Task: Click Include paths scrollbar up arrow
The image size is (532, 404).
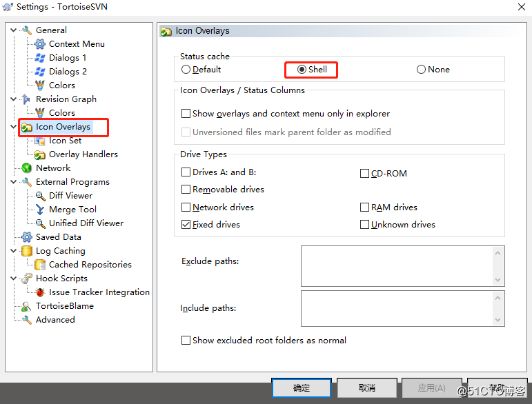Action: (x=497, y=298)
